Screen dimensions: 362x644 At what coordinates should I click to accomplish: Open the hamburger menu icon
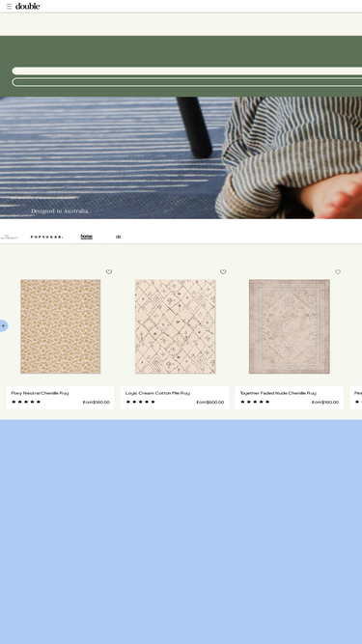tap(9, 6)
